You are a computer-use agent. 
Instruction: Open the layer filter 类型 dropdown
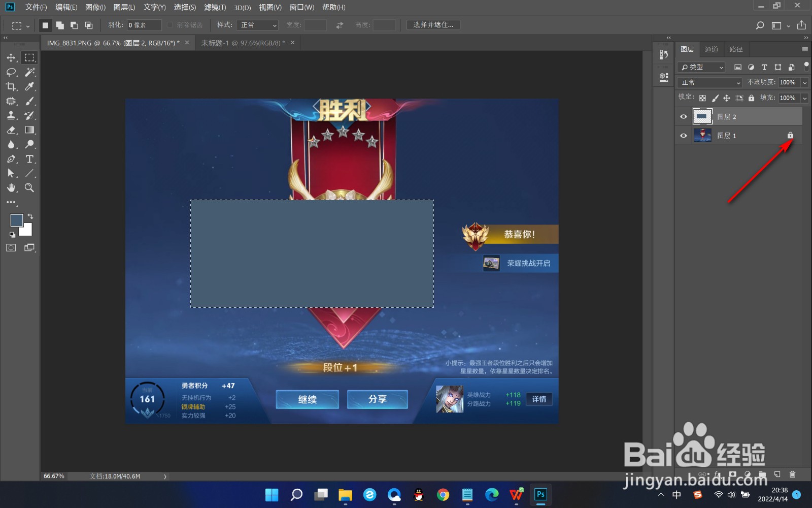point(701,67)
